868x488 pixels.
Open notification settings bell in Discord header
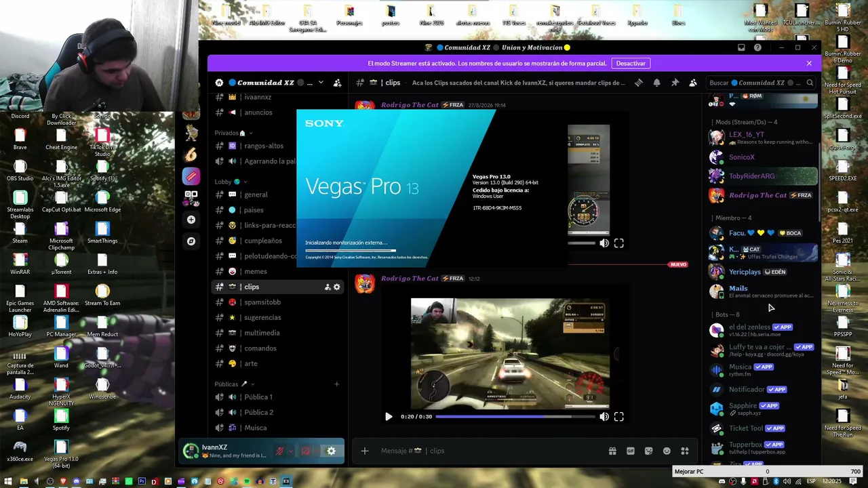click(656, 83)
